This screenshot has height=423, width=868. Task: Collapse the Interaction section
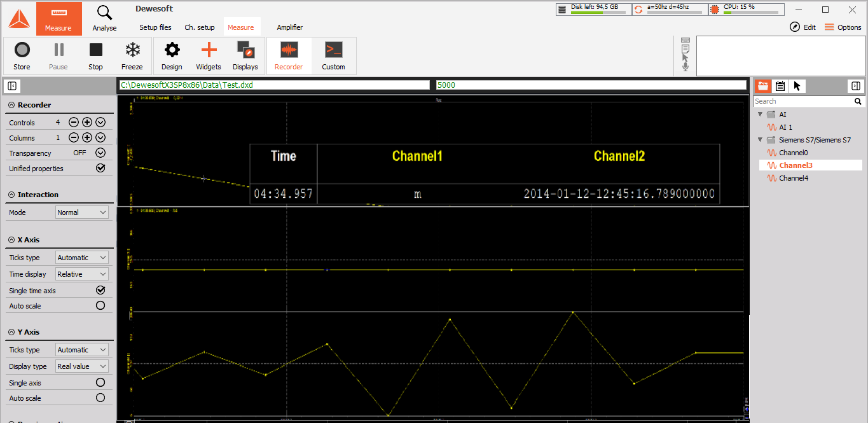pos(12,195)
